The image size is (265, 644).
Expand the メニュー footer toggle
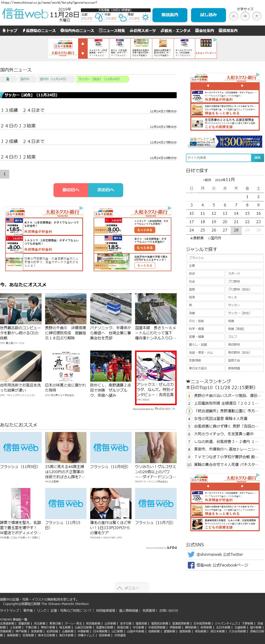[132, 588]
